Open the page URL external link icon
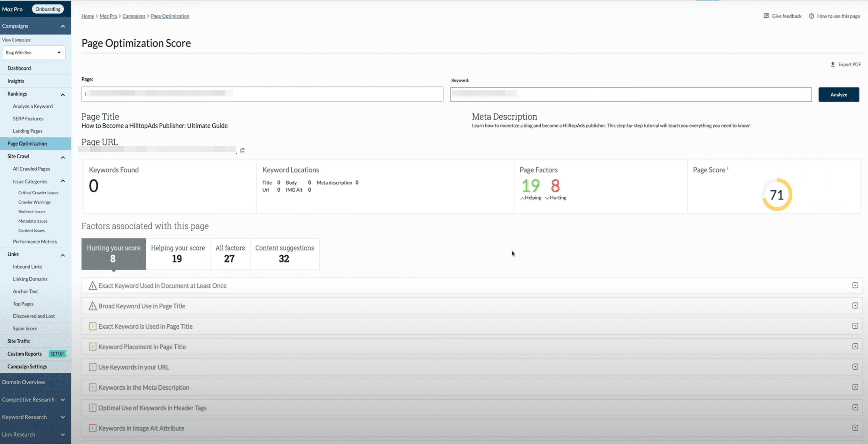 [x=242, y=150]
